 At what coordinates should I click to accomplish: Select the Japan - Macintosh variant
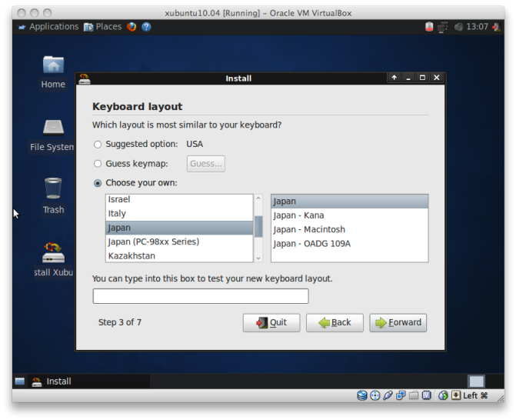(x=349, y=229)
